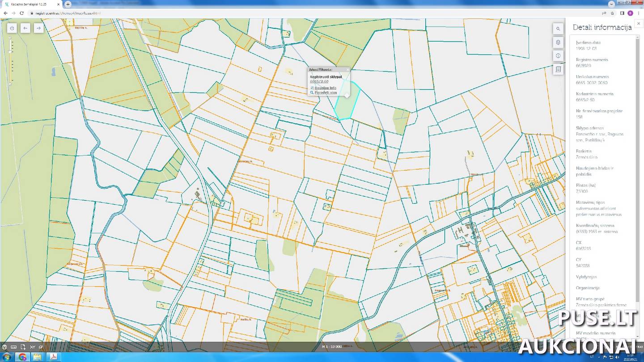
Task: Click the map scale M 1:10 000
Action: 332,347
